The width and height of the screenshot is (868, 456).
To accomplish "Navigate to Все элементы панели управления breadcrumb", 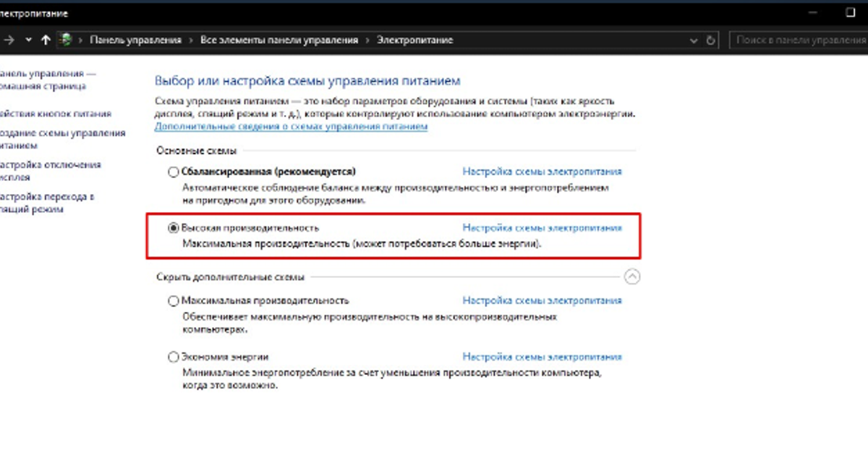I will point(279,41).
